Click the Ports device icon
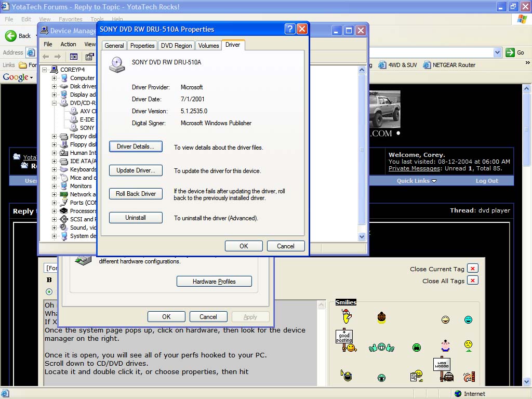The width and height of the screenshot is (532, 399). (x=64, y=203)
